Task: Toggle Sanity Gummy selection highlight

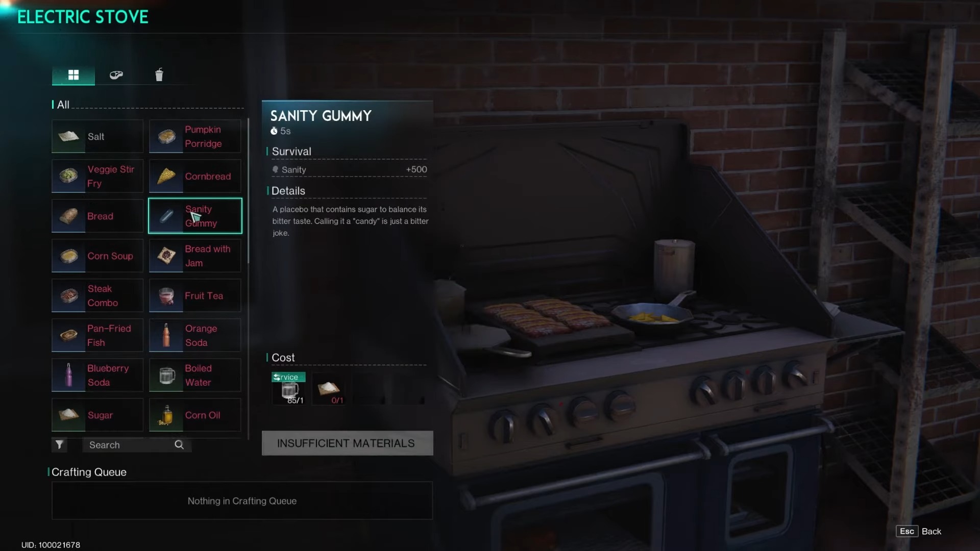Action: point(194,216)
